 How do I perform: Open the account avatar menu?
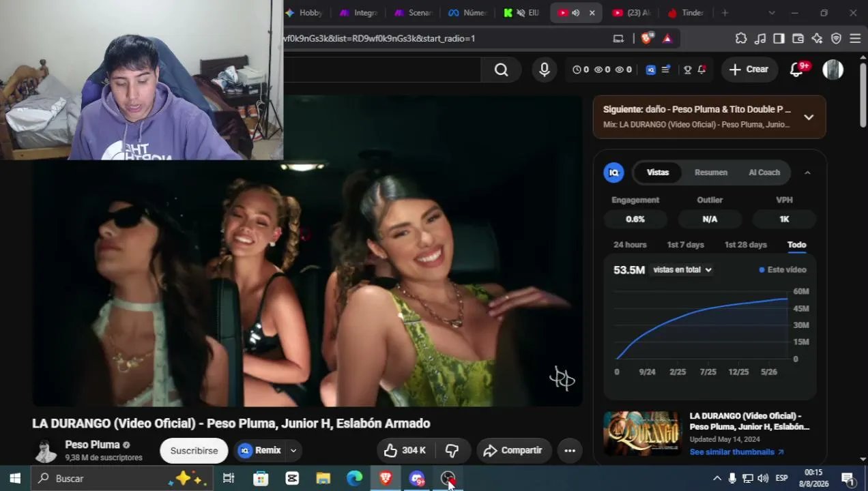[x=833, y=70]
